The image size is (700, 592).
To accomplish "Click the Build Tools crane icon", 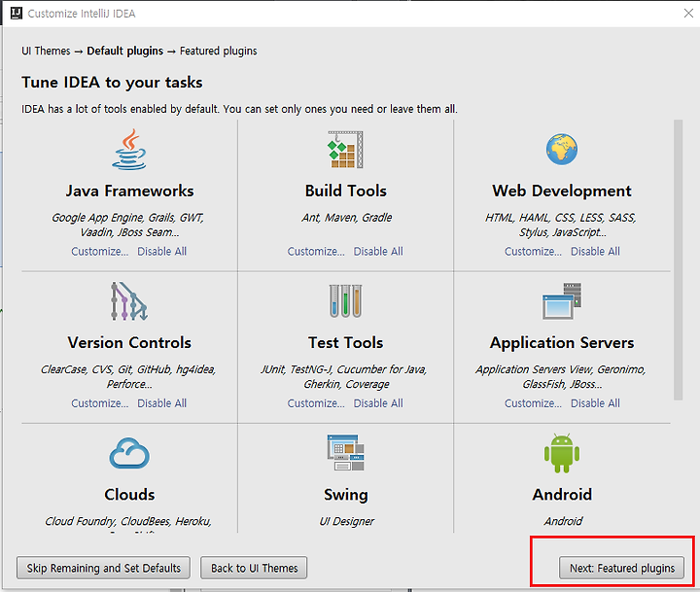I will click(345, 150).
